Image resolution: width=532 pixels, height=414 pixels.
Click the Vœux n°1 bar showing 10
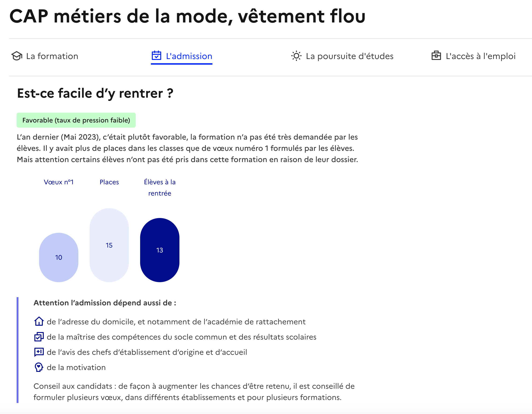pos(59,258)
